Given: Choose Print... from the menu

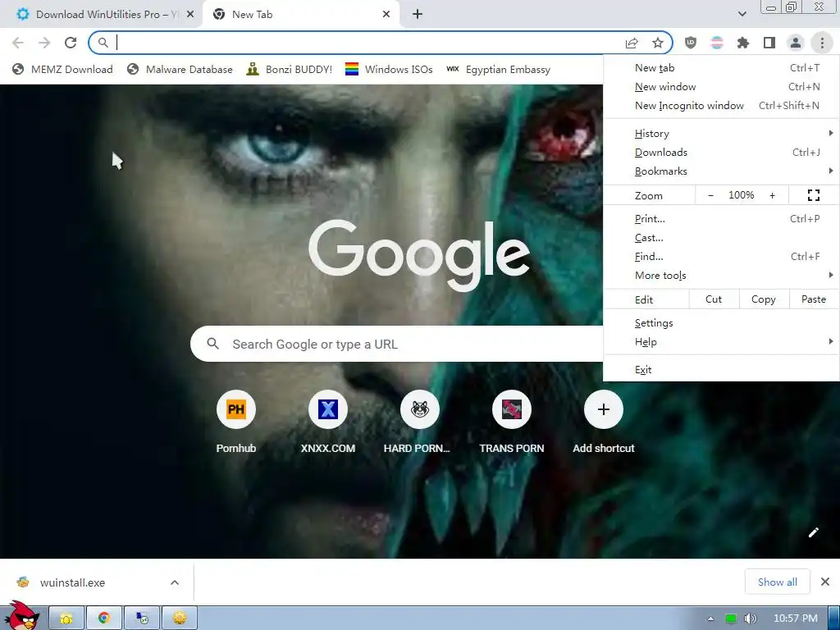Looking at the screenshot, I should [x=721, y=218].
